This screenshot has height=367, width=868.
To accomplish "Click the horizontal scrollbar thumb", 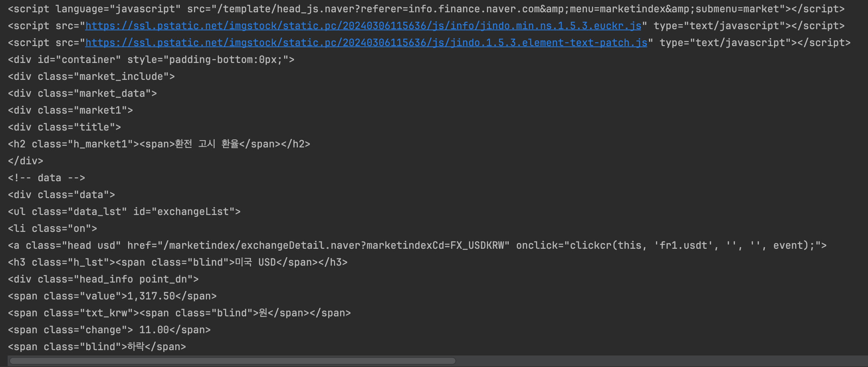I will coord(233,361).
